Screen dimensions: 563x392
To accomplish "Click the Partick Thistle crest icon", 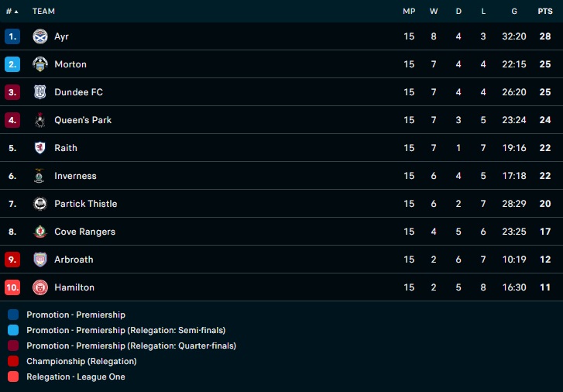I will point(40,204).
